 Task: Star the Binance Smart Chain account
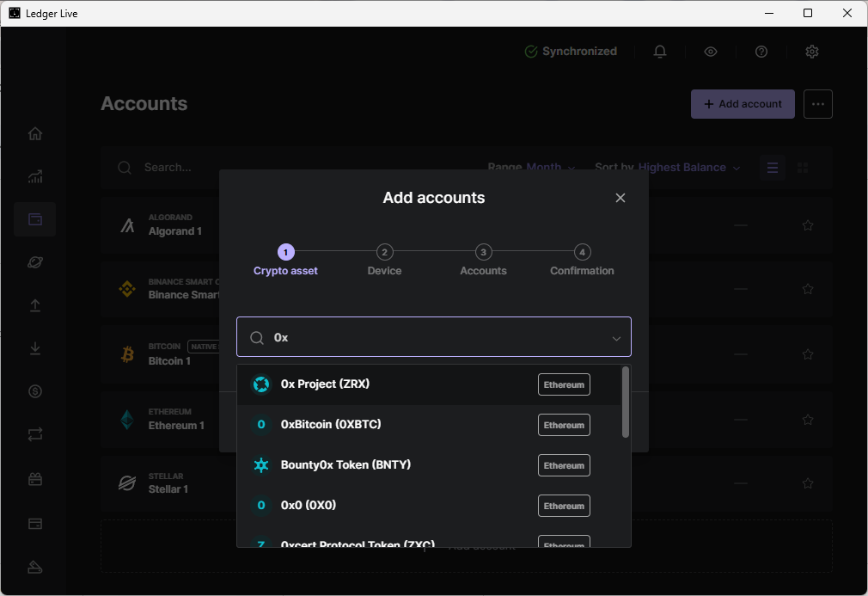click(808, 289)
